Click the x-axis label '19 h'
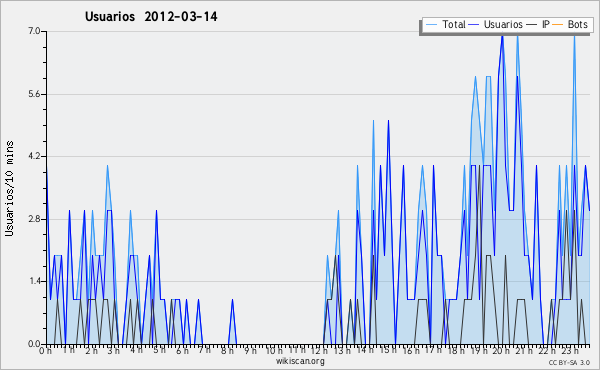The height and width of the screenshot is (370, 600). pyautogui.click(x=478, y=351)
